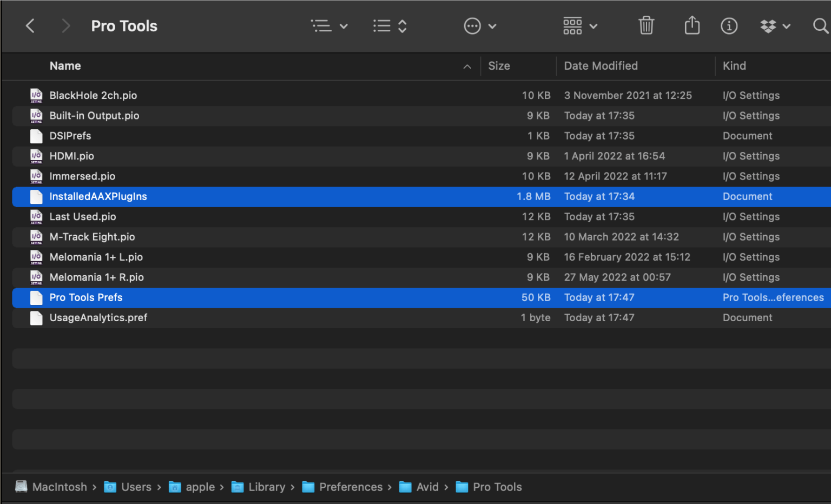Sort files by Date Modified column
Viewport: 831px width, 504px height.
(x=601, y=66)
